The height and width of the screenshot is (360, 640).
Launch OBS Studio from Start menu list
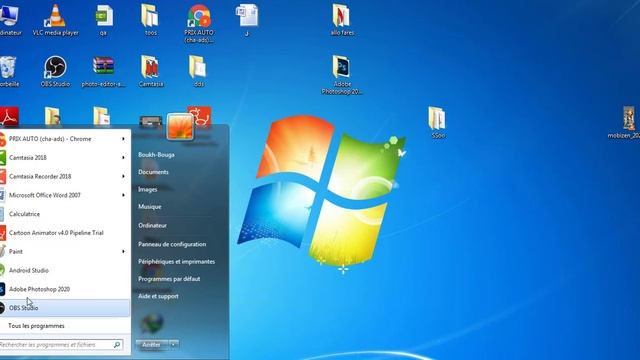point(65,308)
